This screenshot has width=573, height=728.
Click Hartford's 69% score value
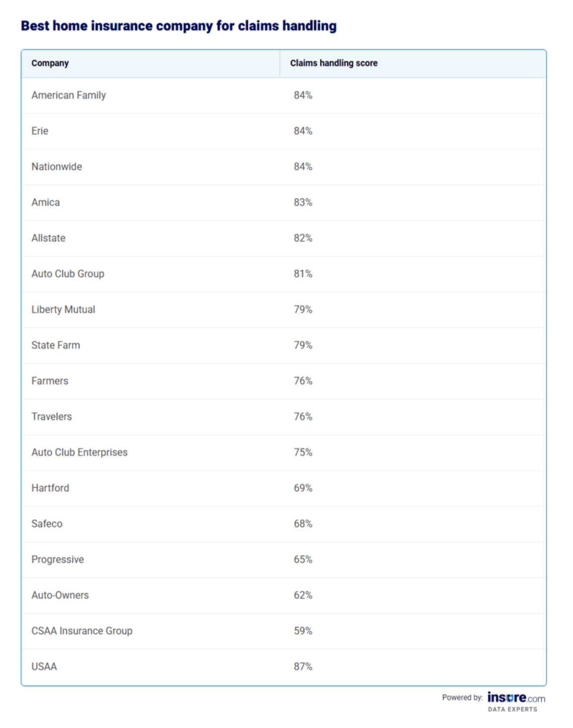pos(303,488)
